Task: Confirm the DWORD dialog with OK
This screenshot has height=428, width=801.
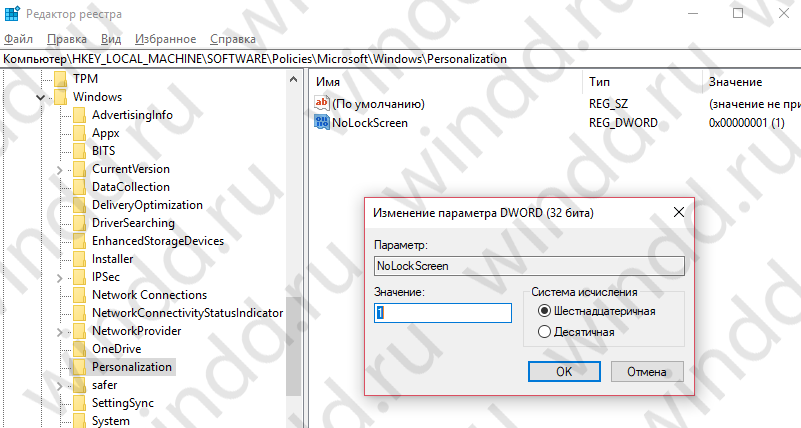Action: (x=564, y=372)
